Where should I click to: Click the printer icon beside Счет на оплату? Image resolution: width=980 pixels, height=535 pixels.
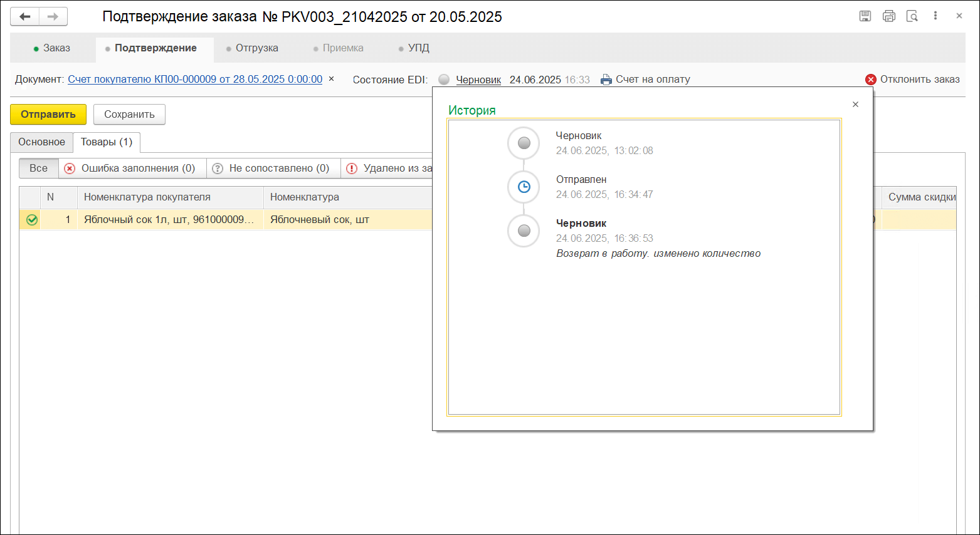click(x=606, y=80)
